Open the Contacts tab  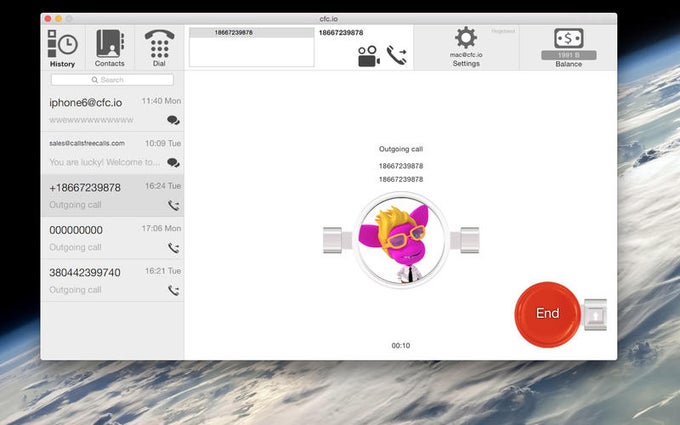pos(110,48)
